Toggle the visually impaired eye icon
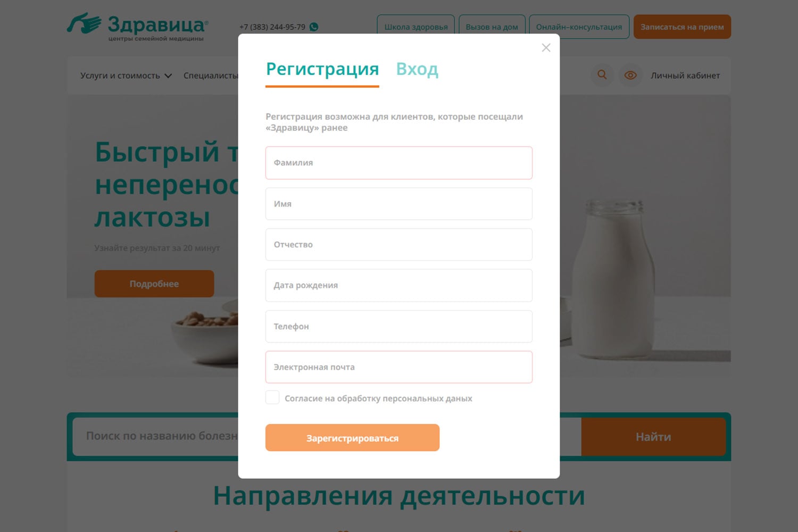The image size is (798, 532). pos(630,75)
